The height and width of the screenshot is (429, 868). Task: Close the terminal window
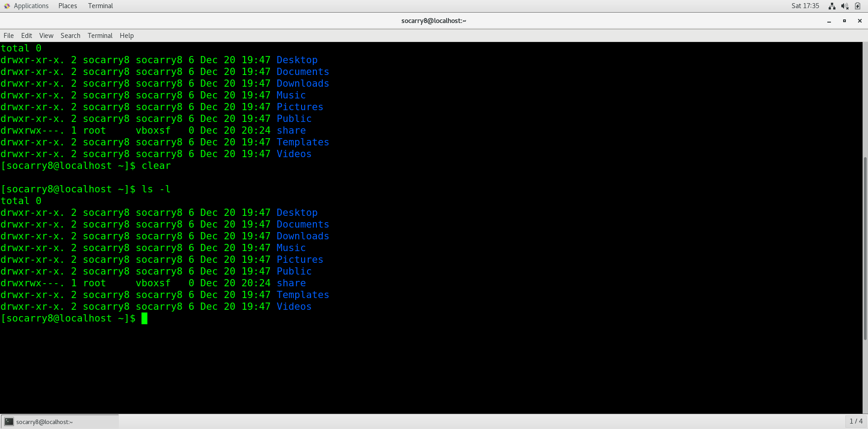point(859,21)
